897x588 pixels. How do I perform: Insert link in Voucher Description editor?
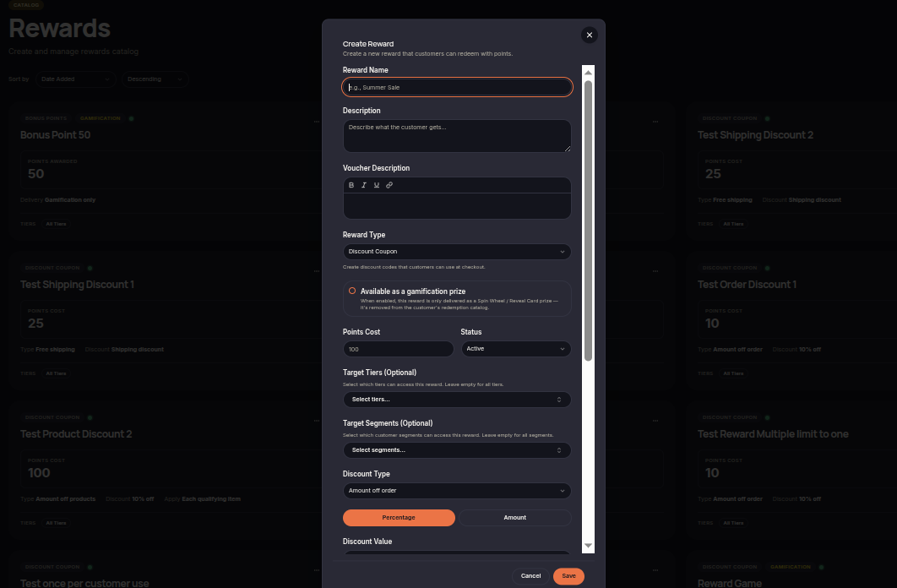(389, 185)
